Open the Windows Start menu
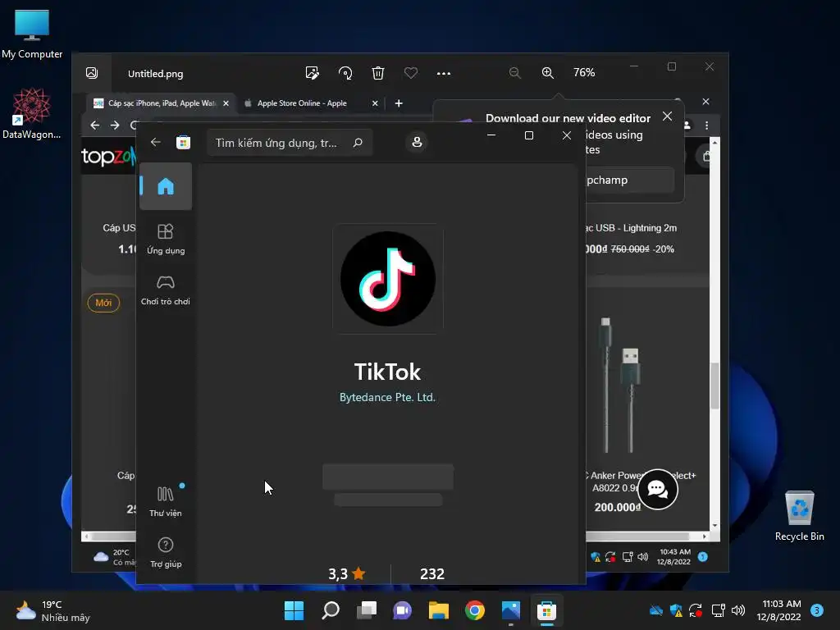Viewport: 840px width, 630px height. (x=294, y=610)
